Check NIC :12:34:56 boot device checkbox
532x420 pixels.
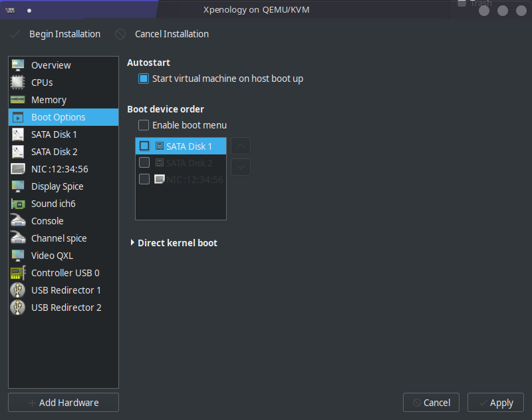pyautogui.click(x=144, y=179)
